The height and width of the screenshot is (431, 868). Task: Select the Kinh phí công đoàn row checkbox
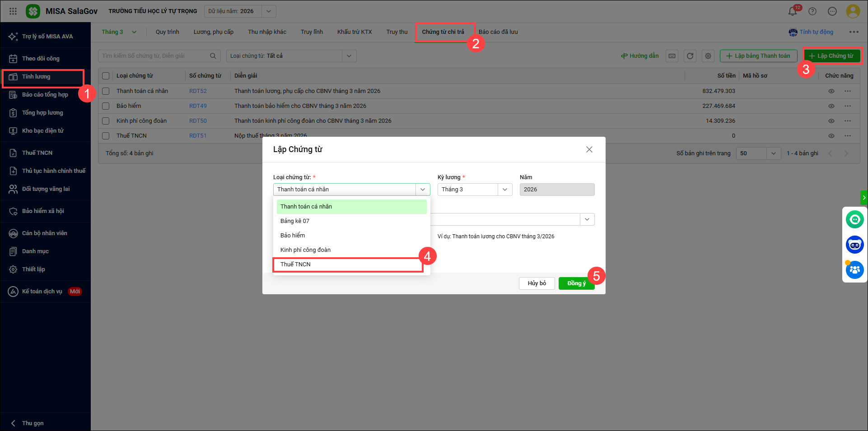[x=106, y=121]
